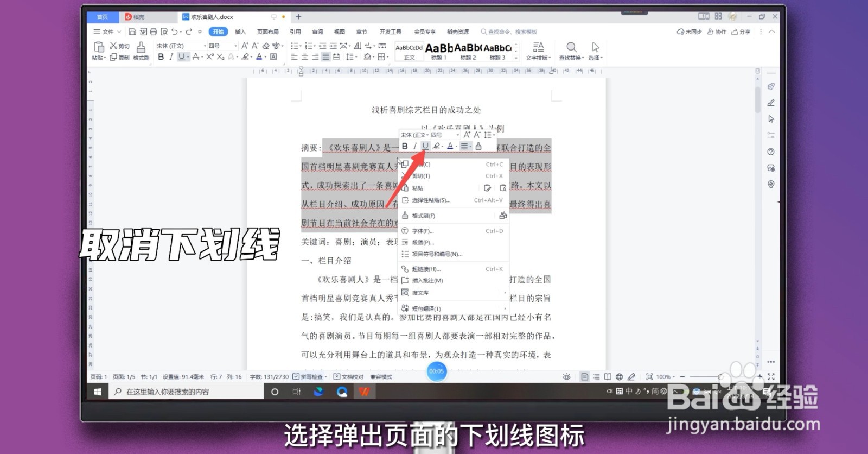
Task: Choose 插入批注(M) from context menu
Action: pyautogui.click(x=453, y=280)
